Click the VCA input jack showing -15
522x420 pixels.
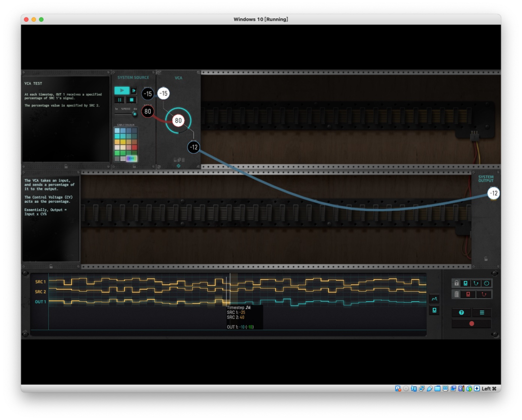click(x=163, y=94)
